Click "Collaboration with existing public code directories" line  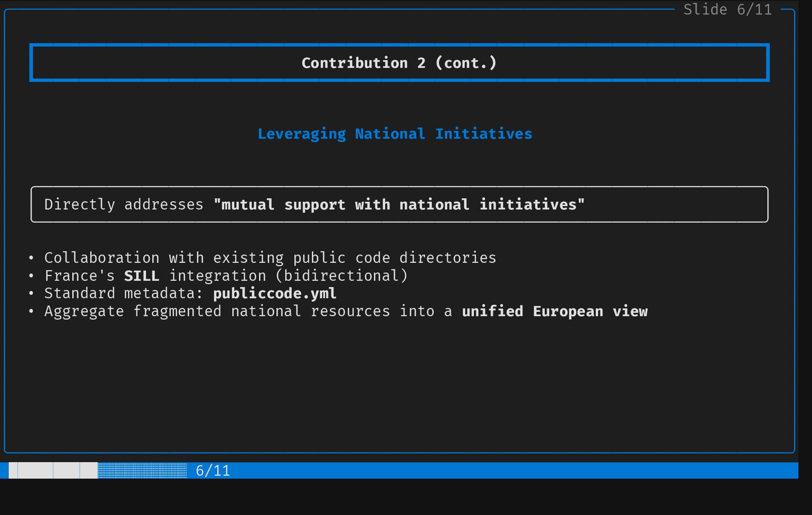tap(270, 258)
